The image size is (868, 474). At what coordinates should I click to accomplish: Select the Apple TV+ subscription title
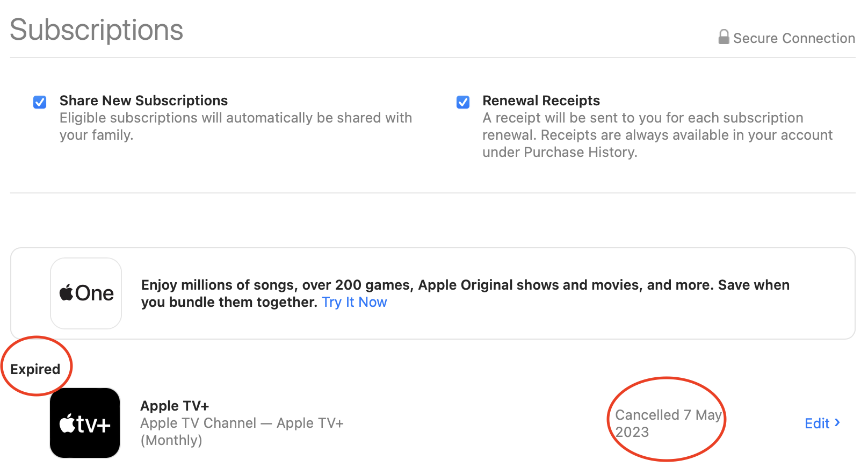(x=175, y=406)
